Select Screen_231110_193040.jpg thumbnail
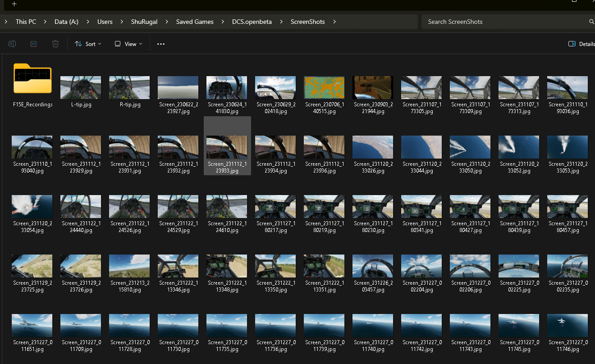This screenshot has width=595, height=364. [32, 147]
